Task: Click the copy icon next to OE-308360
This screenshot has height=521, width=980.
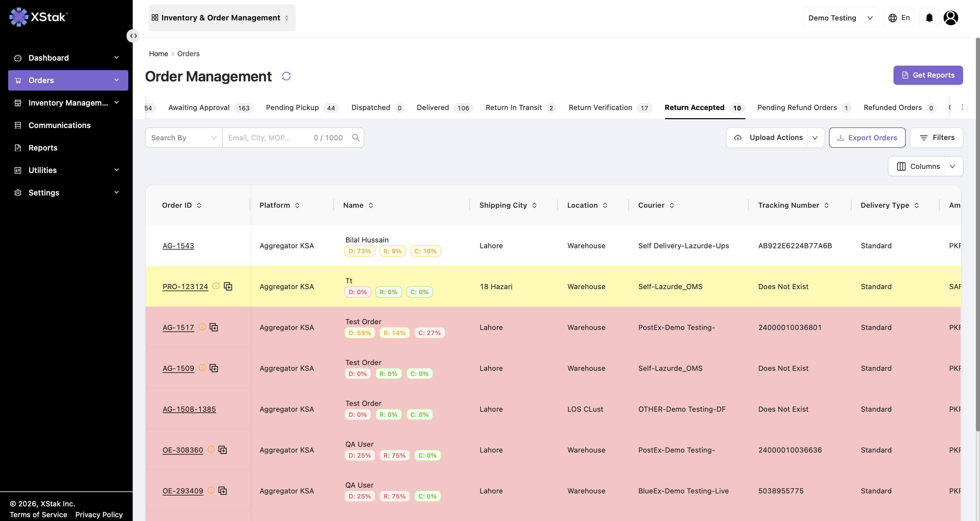Action: point(223,450)
